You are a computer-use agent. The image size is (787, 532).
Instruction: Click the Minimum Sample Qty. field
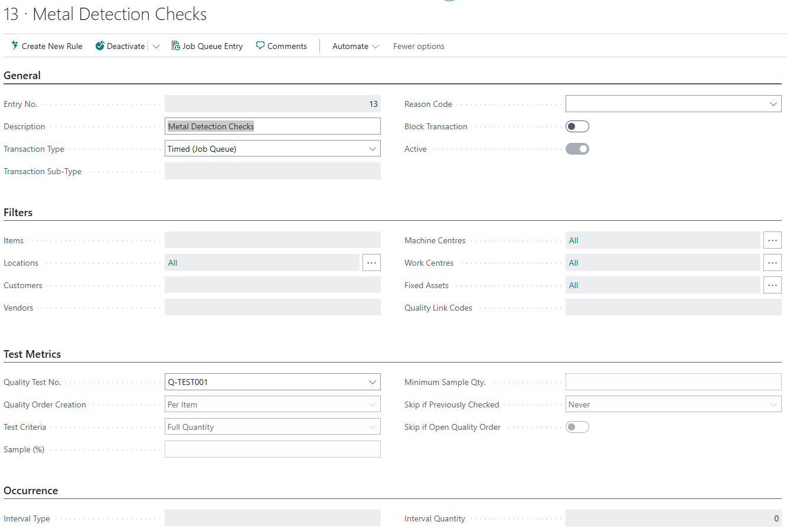pyautogui.click(x=673, y=382)
